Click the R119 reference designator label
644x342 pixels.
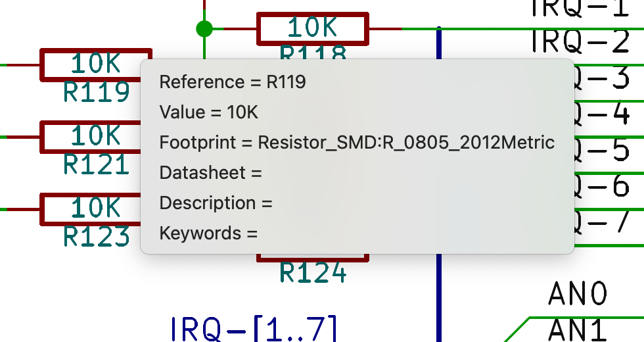click(96, 93)
